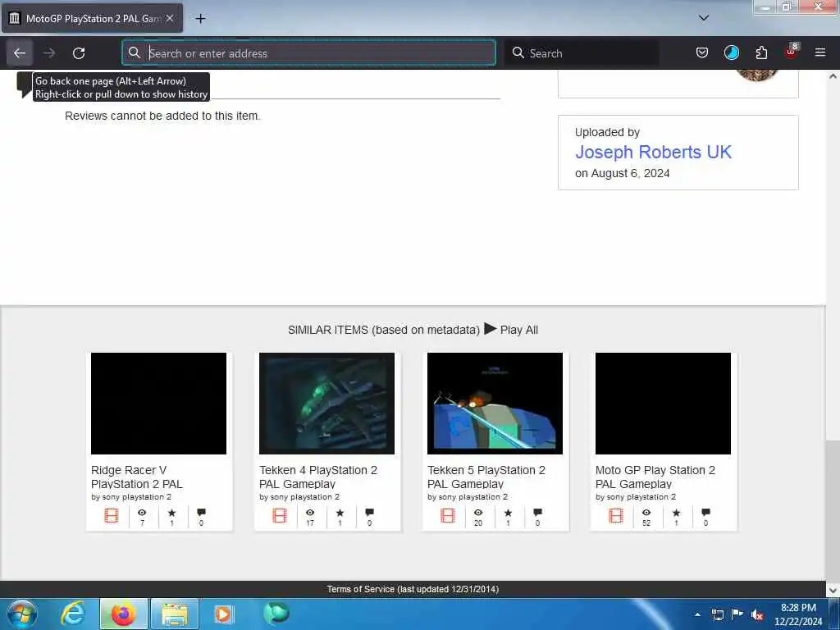Click the reviews bubble under Tekken 5

point(538,513)
